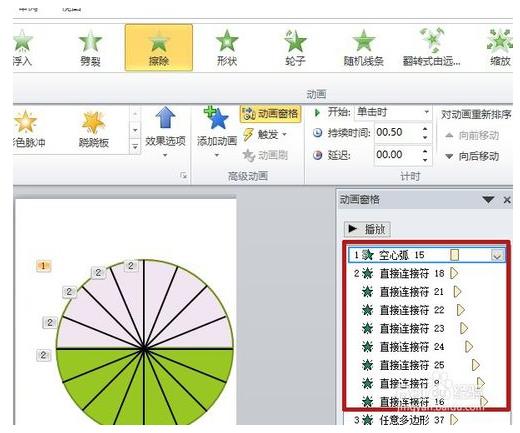Select the 劈裂 animation effect
This screenshot has width=520, height=433.
(x=90, y=48)
